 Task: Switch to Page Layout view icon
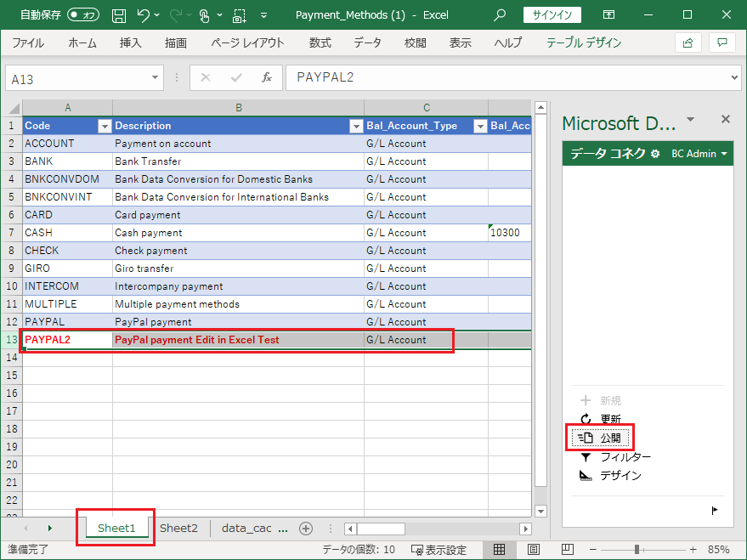(534, 550)
